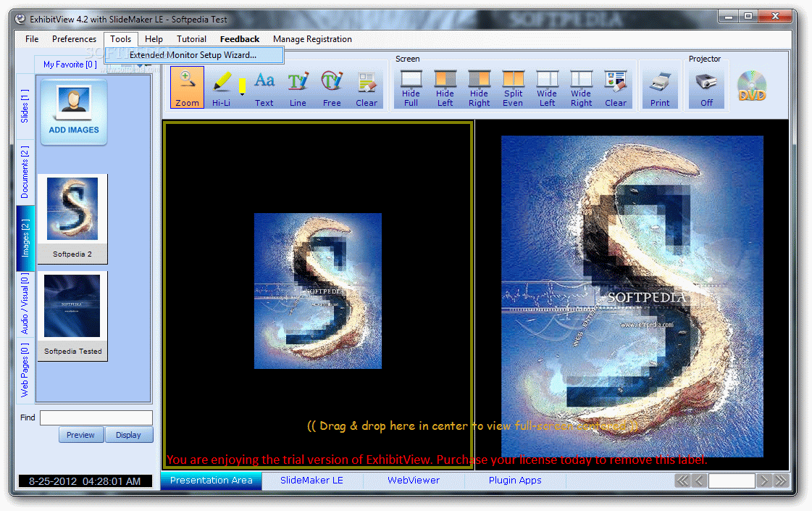Screen dimensions: 812x511
Task: Select the Hi-Li highlighter tool
Action: pyautogui.click(x=222, y=88)
